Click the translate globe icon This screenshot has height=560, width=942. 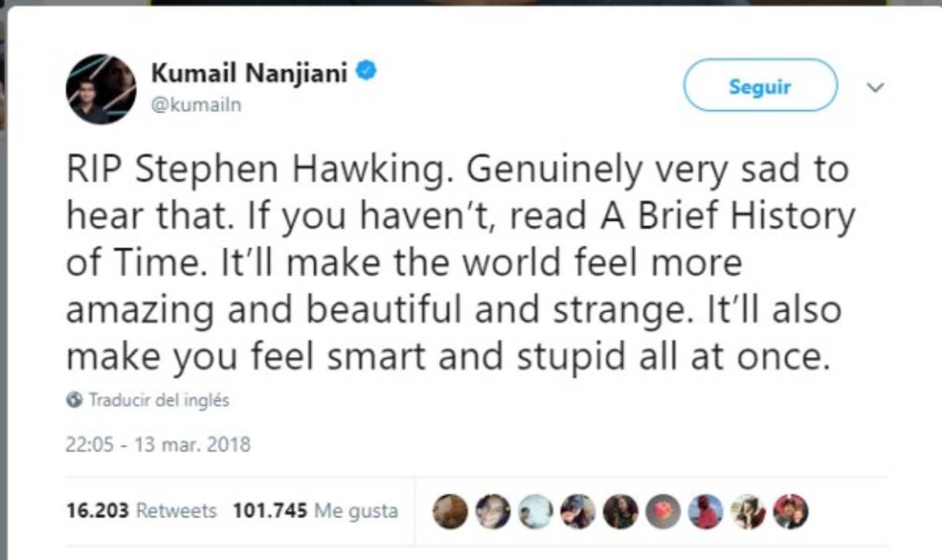point(73,398)
